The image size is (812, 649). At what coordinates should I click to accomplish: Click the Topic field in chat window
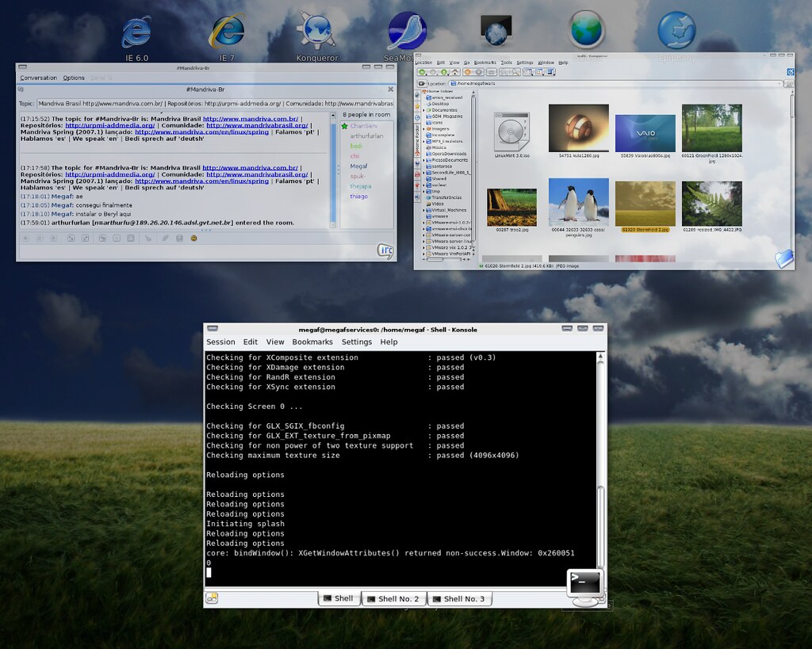point(215,104)
